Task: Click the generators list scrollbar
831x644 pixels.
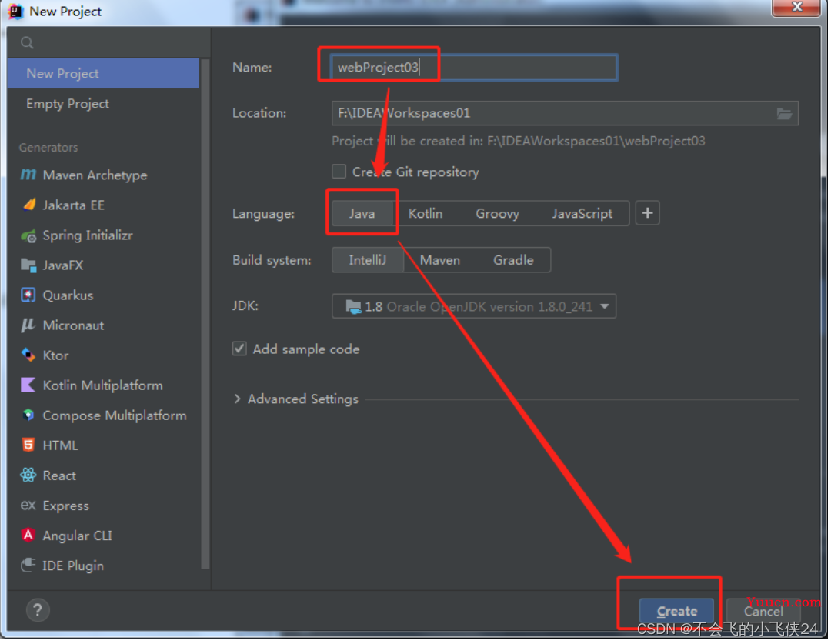Action: point(205,314)
